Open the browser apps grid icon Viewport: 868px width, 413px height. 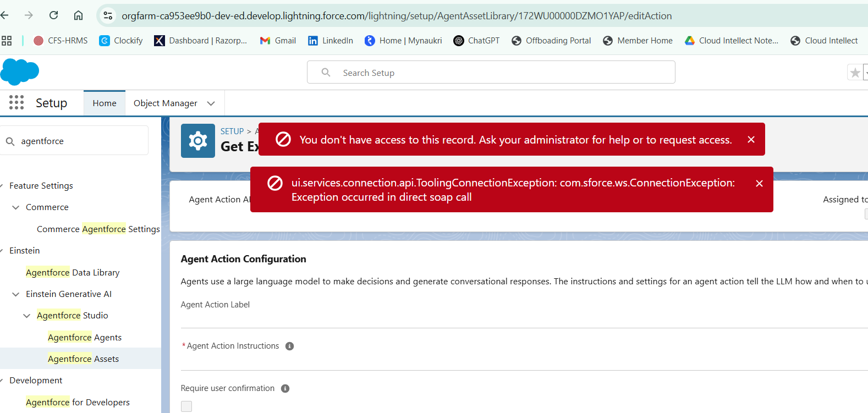tap(7, 41)
